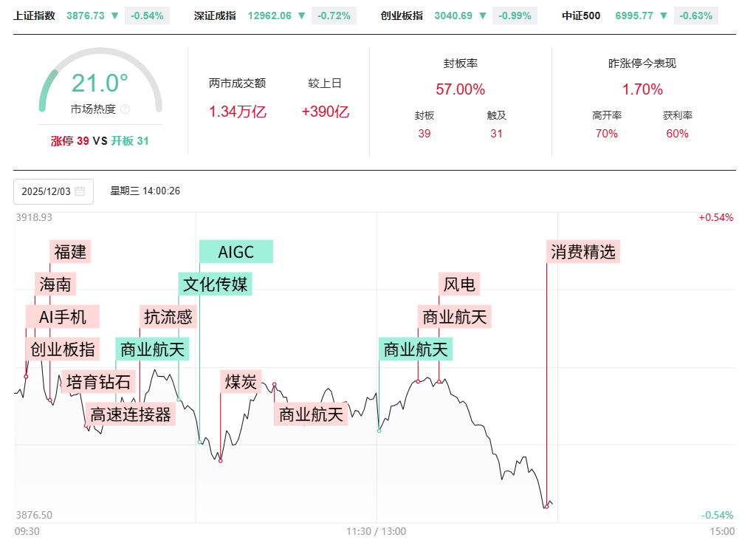The height and width of the screenshot is (543, 756).
Task: Click the down arrow beside 中证500 value
Action: tap(664, 16)
